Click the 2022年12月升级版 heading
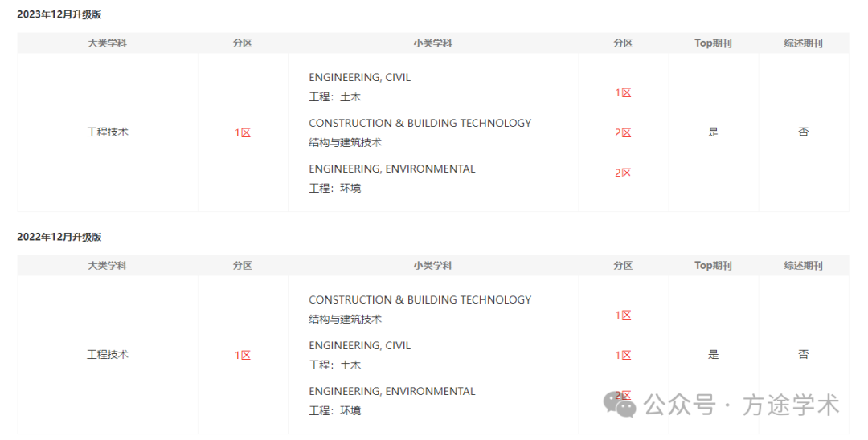868x440 pixels. click(59, 237)
